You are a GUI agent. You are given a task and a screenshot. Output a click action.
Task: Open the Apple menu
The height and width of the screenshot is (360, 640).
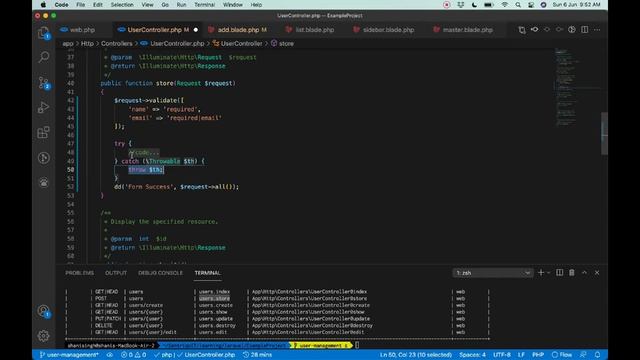click(43, 5)
